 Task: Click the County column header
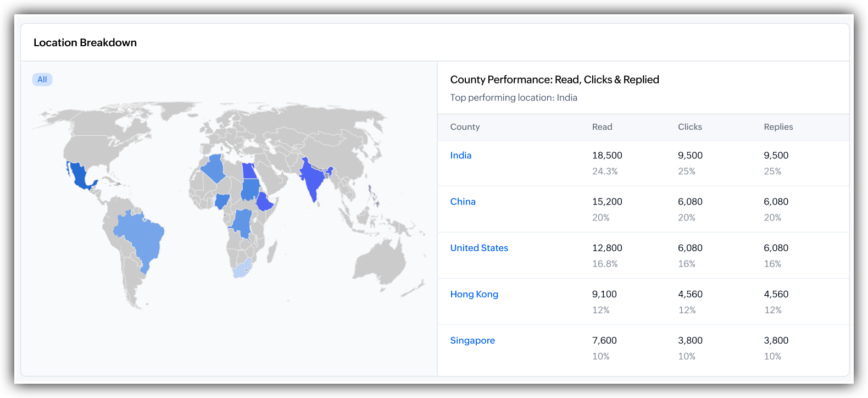click(465, 127)
